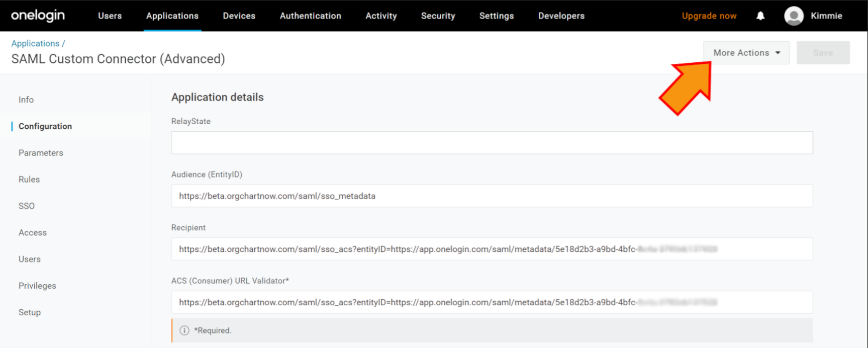Click the Recipient label
The image size is (868, 348).
(x=188, y=228)
